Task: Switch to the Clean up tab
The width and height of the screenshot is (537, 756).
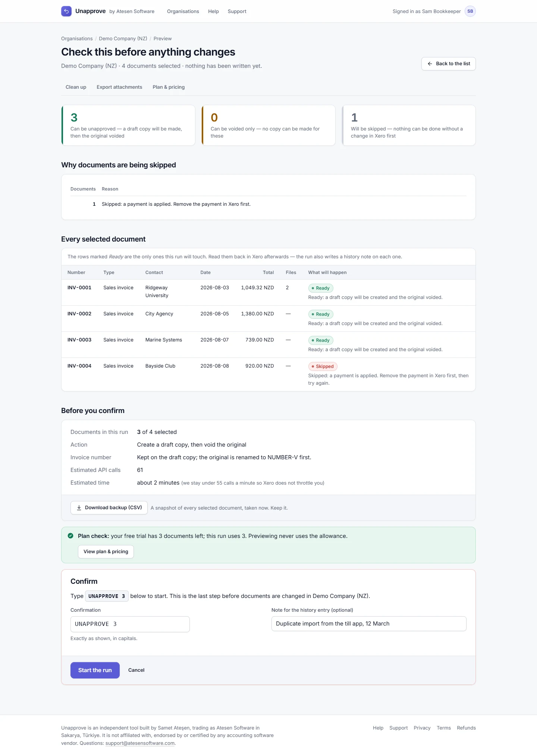Action: click(76, 87)
